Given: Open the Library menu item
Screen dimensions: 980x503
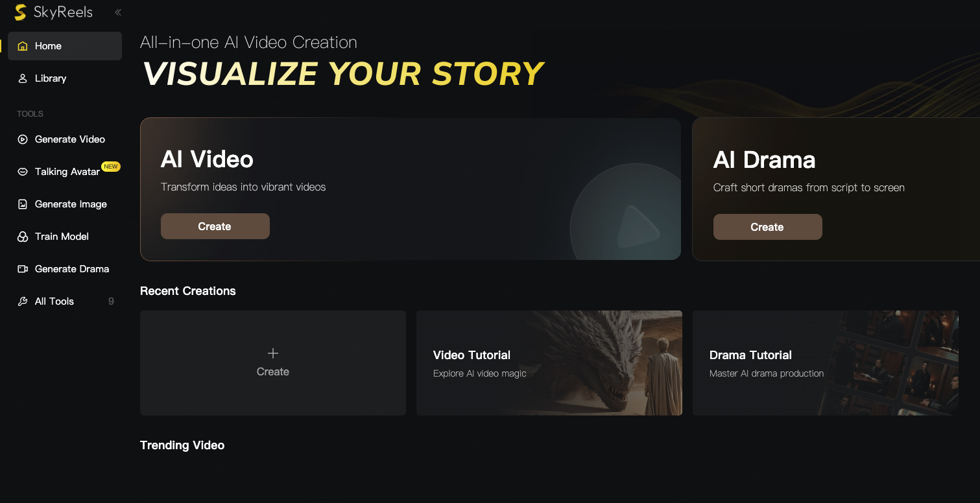Looking at the screenshot, I should coord(51,78).
